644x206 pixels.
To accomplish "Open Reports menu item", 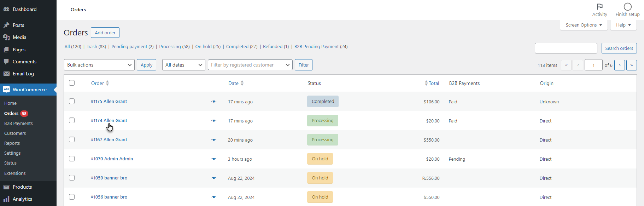I will tap(12, 143).
